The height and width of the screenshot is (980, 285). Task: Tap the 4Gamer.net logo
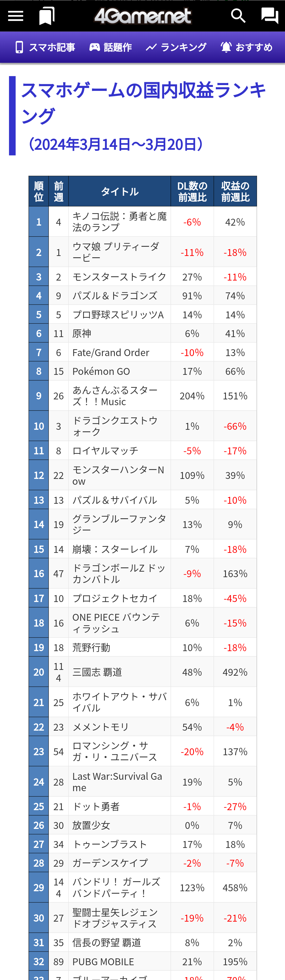[143, 16]
